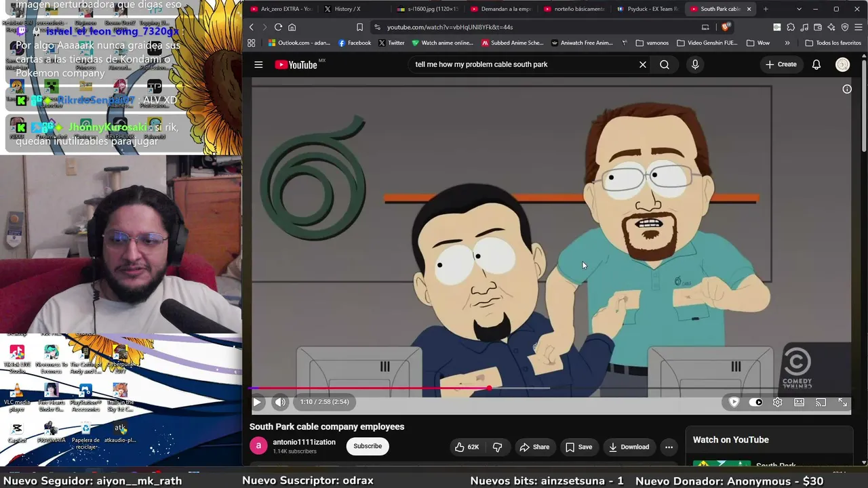Switch to the Psyduck - EX Team tab
This screenshot has height=488, width=868.
(x=647, y=9)
